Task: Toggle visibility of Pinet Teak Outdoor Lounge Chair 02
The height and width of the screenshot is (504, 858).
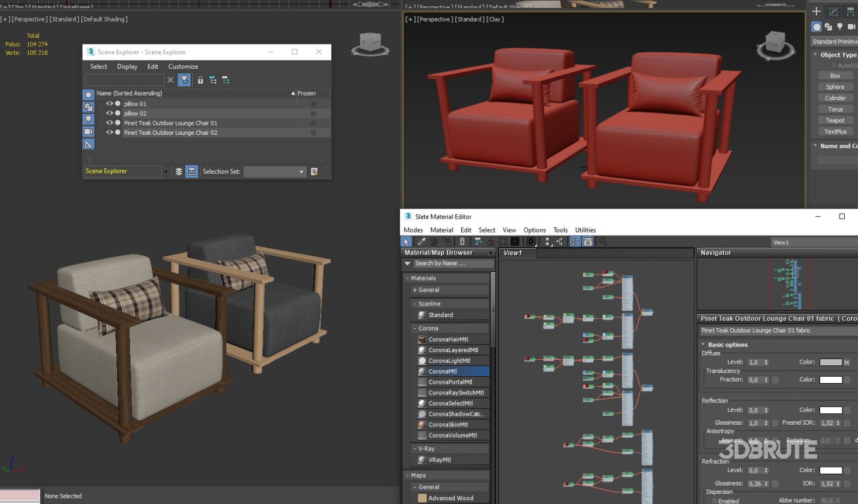Action: (110, 133)
